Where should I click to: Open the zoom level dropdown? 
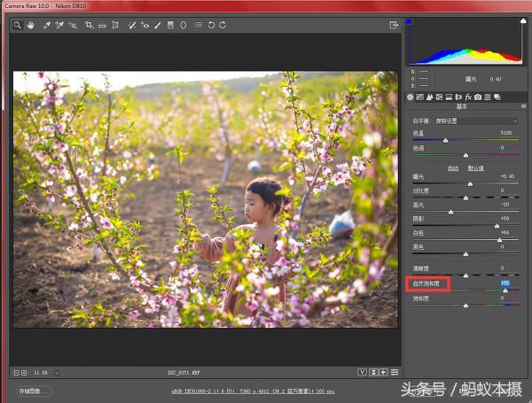pyautogui.click(x=57, y=373)
